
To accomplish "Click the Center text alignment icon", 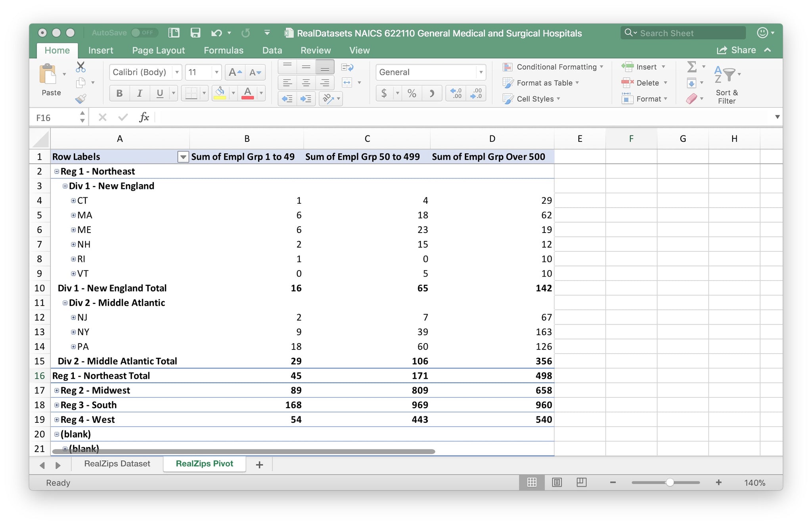I will 306,82.
